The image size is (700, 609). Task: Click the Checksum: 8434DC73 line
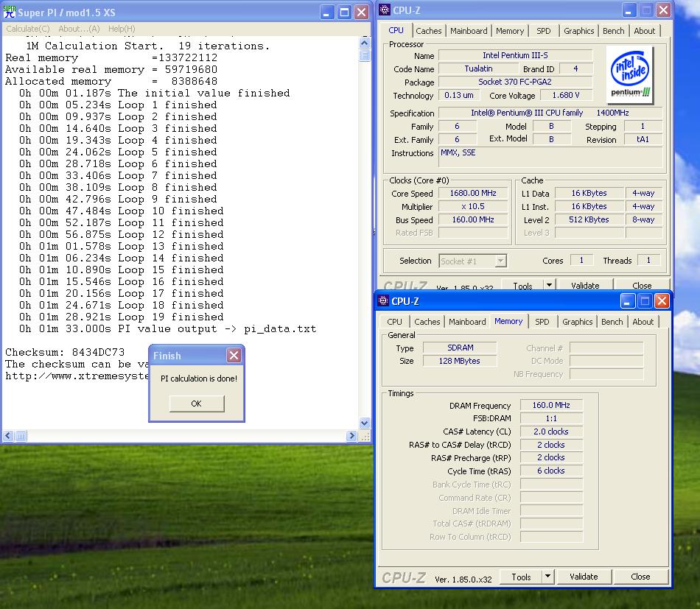pos(65,352)
